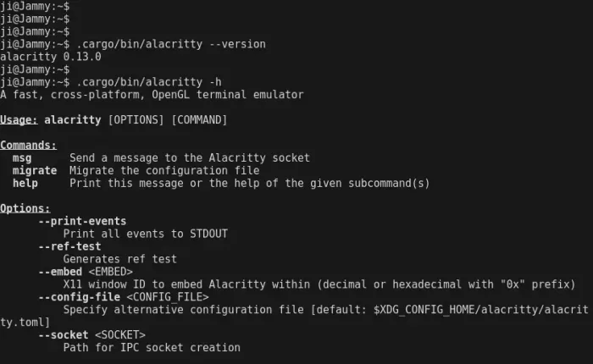
Task: Click the 'Options:' section heading
Action: [x=25, y=209]
